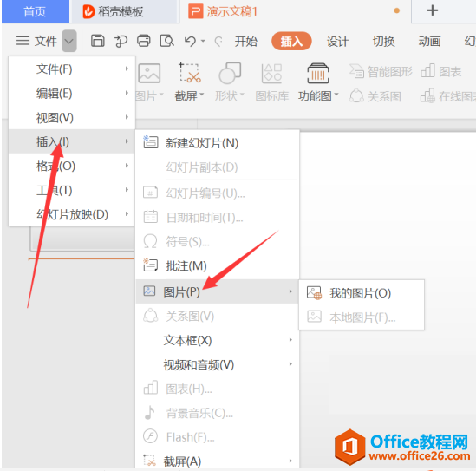Click the 图片 picture ribbon icon
Screen dimensions: 476x471
pyautogui.click(x=149, y=73)
